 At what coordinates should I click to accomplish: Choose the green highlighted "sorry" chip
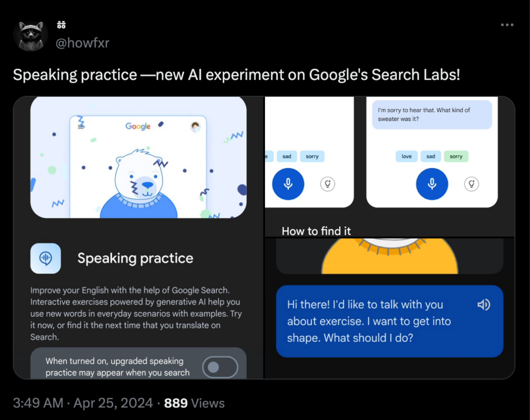pyautogui.click(x=456, y=156)
